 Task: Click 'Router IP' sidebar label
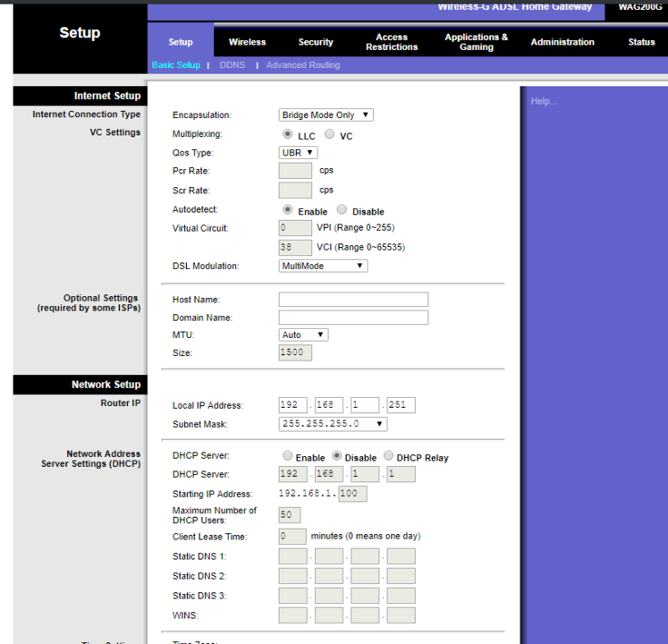tap(121, 402)
